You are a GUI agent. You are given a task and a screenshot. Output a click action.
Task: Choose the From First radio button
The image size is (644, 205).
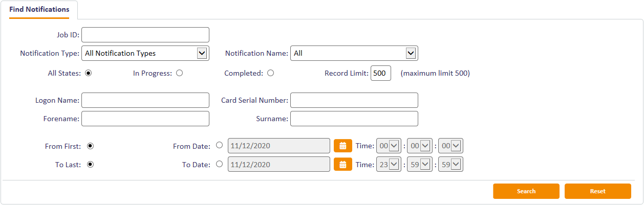point(90,146)
